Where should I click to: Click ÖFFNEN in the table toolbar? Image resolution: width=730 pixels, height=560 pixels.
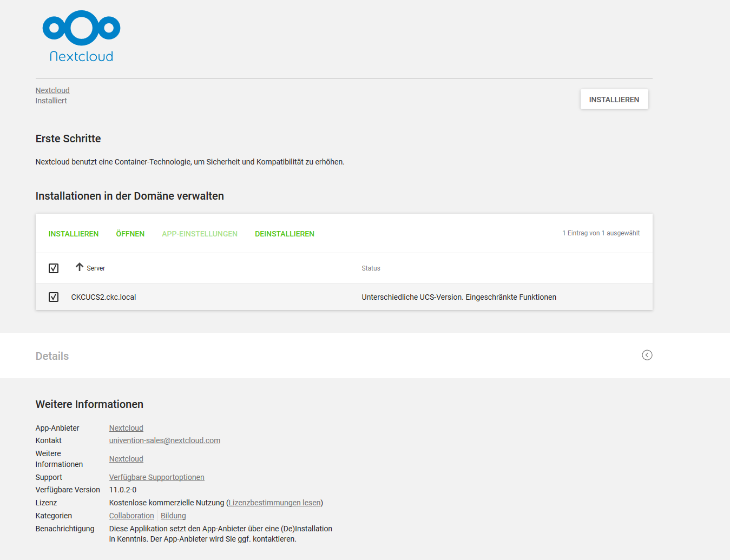(x=130, y=234)
